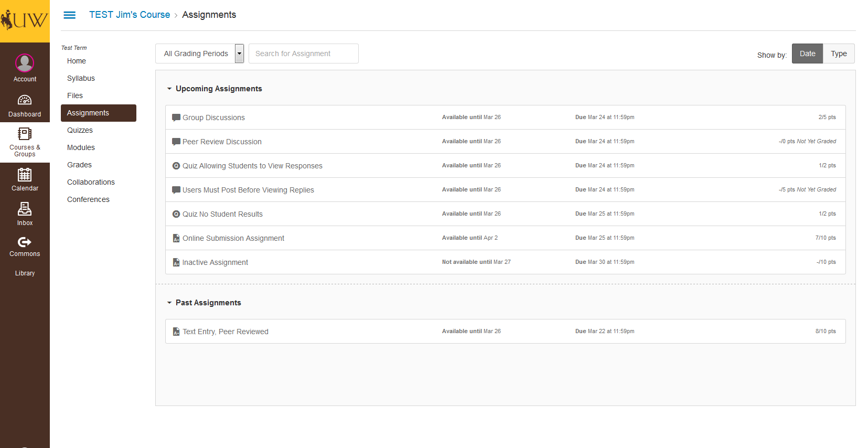This screenshot has height=448, width=868.
Task: Click the UW logo
Action: point(25,21)
